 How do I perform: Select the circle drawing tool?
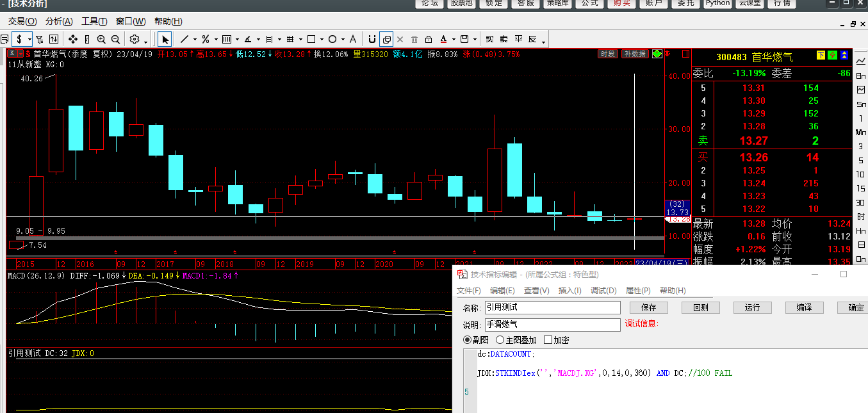332,39
